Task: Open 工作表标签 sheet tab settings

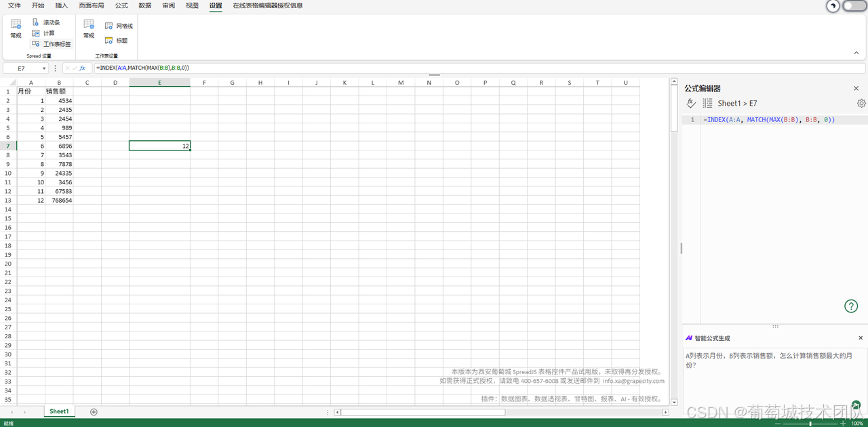Action: [x=52, y=44]
